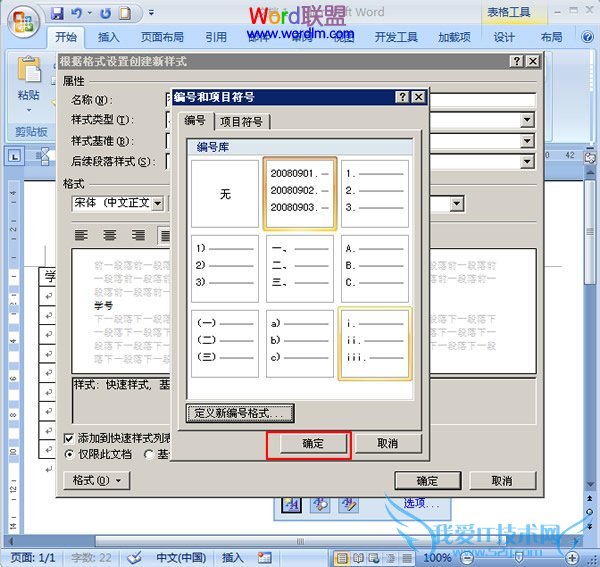600x567 pixels.
Task: Click the Office round button
Action: tap(23, 21)
